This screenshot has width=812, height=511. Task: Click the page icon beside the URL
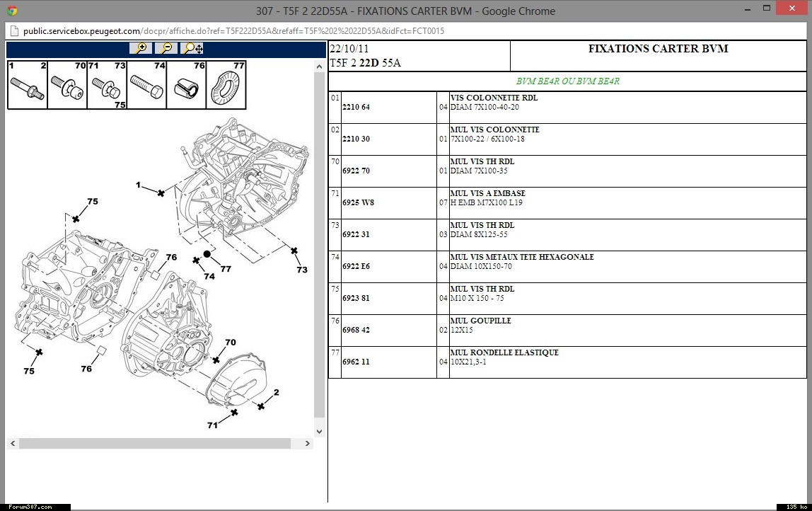coord(13,31)
